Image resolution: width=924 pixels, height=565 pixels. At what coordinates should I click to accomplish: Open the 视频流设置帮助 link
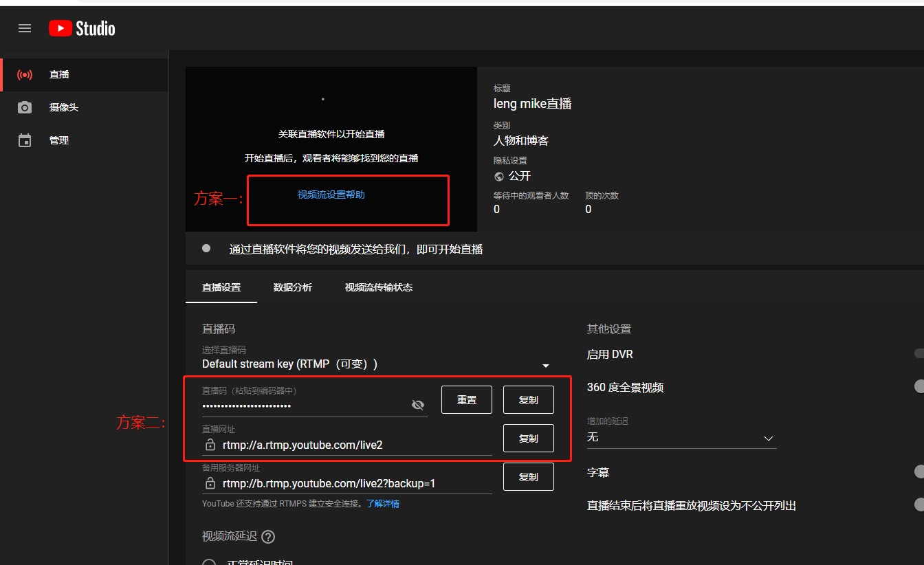pyautogui.click(x=331, y=195)
